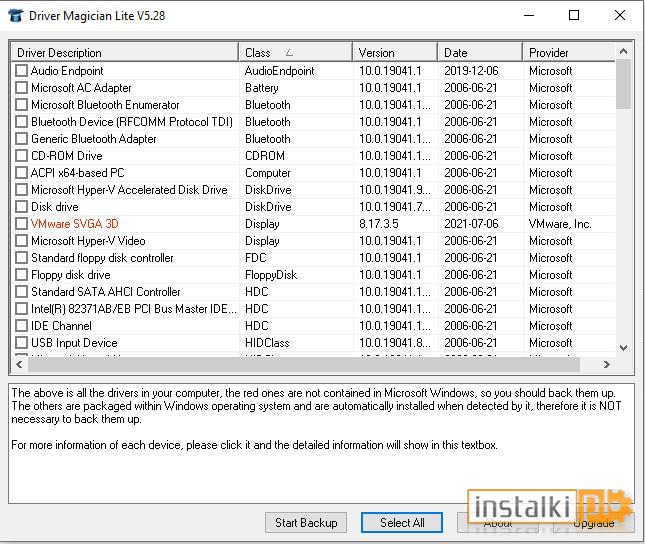Image resolution: width=645 pixels, height=544 pixels.
Task: Click the 'Battery' class cell
Action: coord(262,88)
